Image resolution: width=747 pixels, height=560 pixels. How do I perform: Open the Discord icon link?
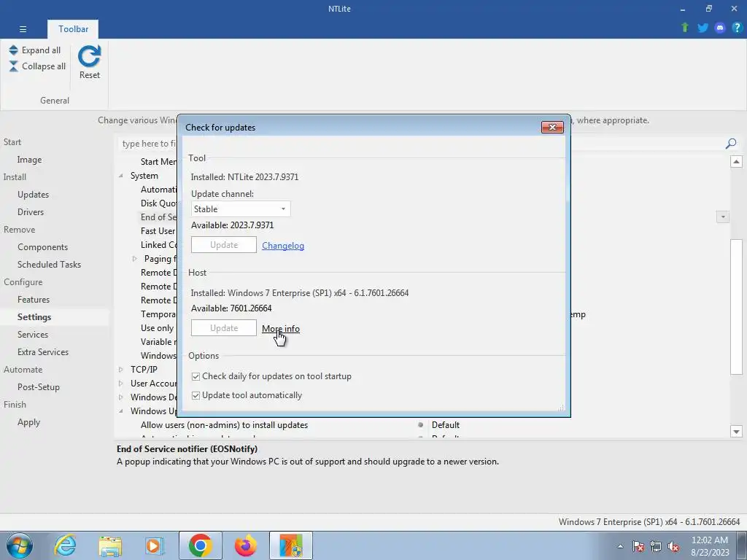(x=720, y=28)
